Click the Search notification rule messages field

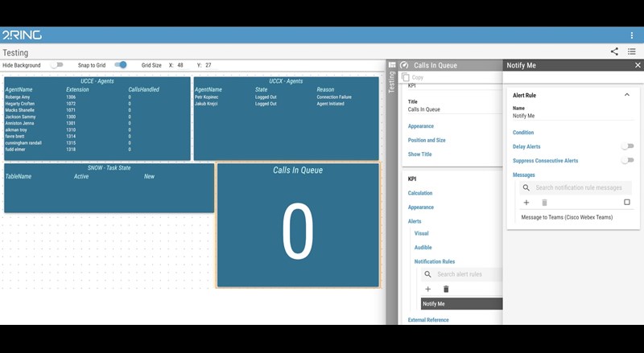578,187
